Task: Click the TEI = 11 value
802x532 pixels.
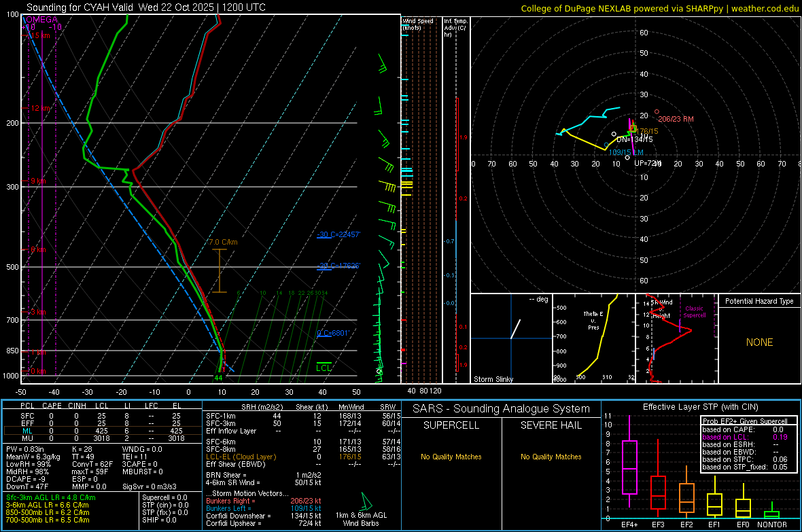Action: coord(135,457)
